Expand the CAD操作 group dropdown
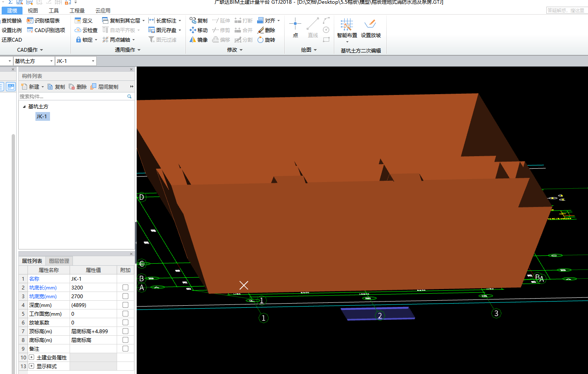 [41, 50]
